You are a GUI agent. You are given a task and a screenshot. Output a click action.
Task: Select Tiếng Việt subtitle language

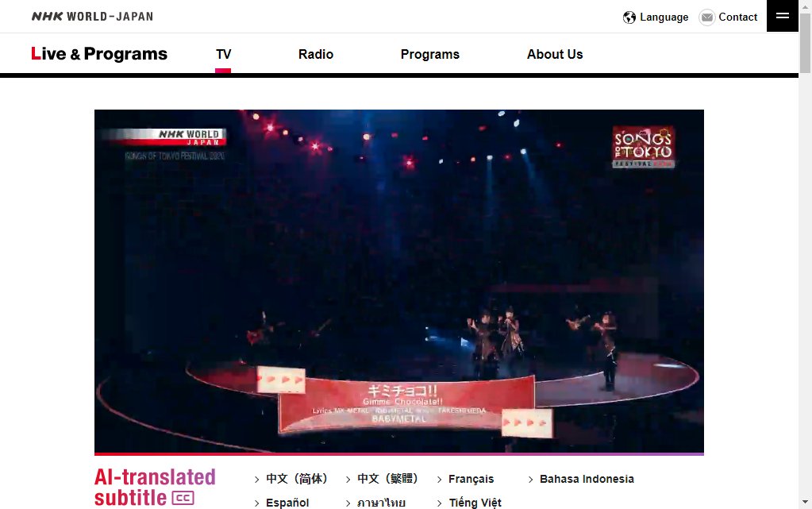coord(475,503)
